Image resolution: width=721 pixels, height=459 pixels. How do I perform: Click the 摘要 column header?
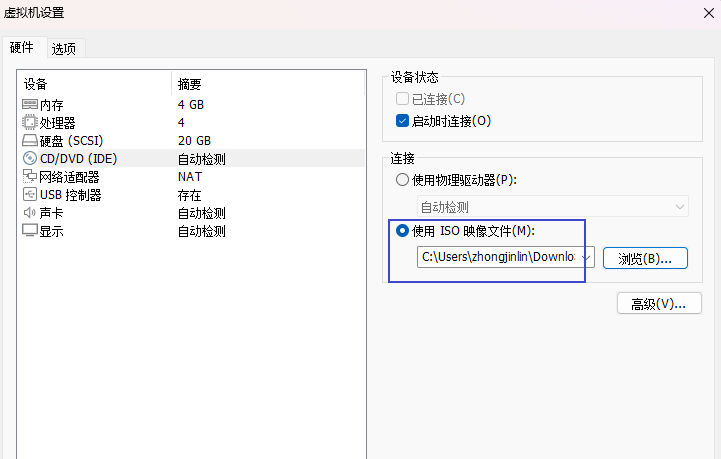(x=190, y=84)
